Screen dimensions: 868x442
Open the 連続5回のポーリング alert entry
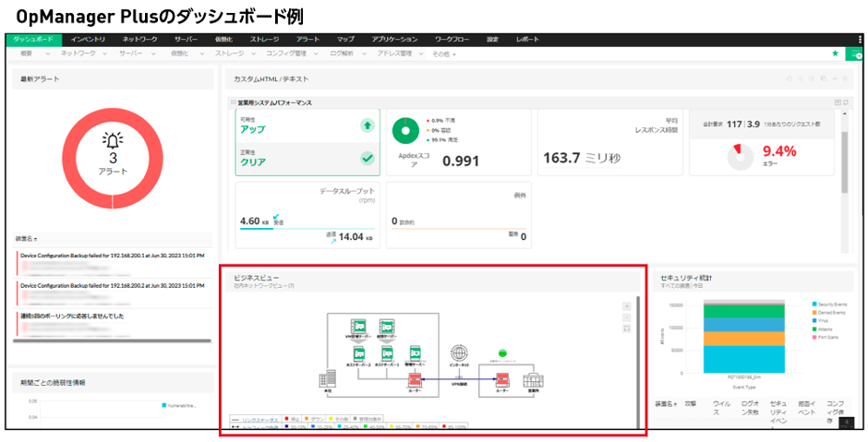pos(72,316)
